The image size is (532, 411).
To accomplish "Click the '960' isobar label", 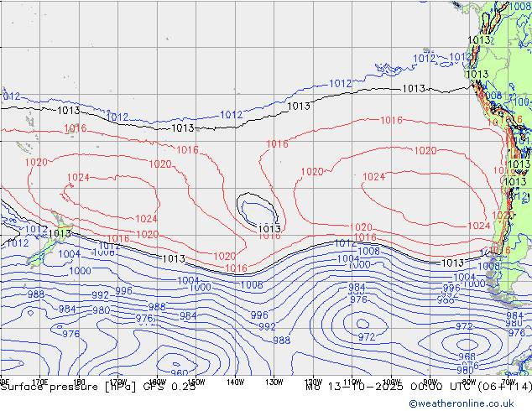I will tap(180, 373).
